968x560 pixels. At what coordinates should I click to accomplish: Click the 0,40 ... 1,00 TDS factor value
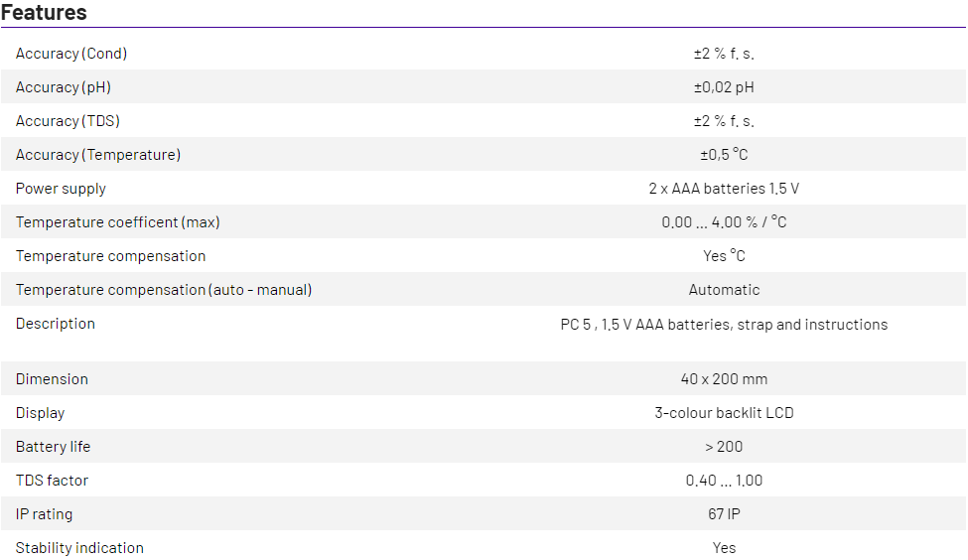(724, 481)
